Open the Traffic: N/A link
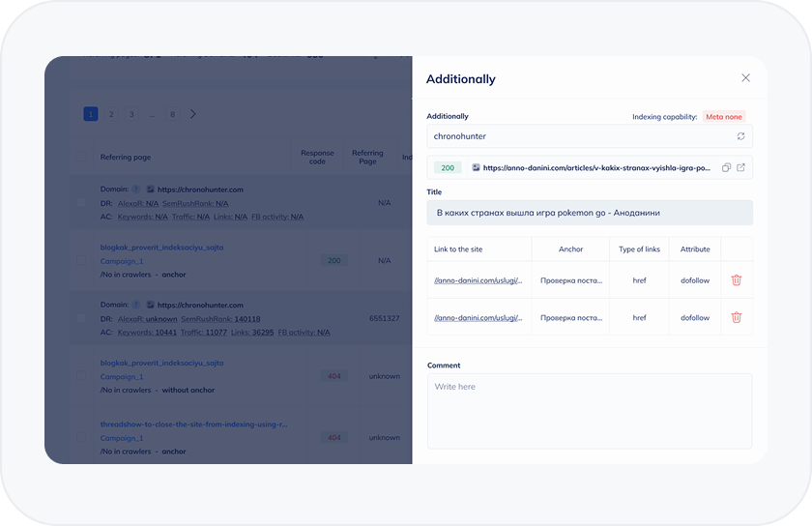This screenshot has width=812, height=526. click(190, 217)
